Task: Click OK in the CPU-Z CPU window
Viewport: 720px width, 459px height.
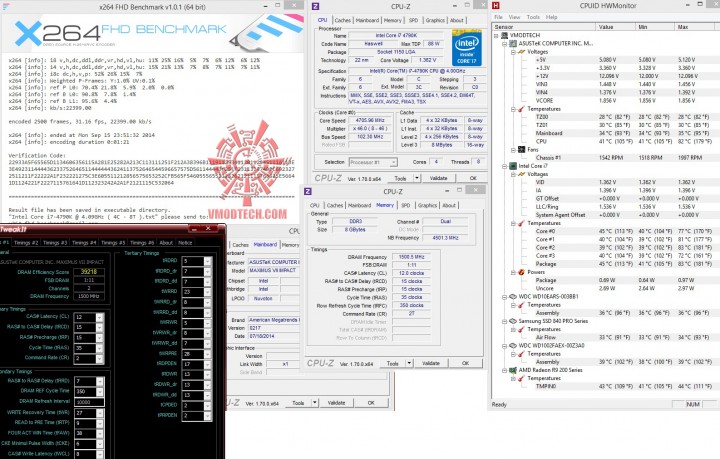Action: click(473, 178)
